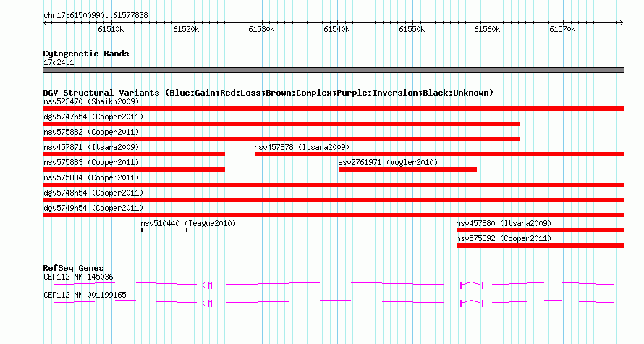This screenshot has height=344, width=644.
Task: Click the 61530k ruler tick label
Action: tap(261, 29)
